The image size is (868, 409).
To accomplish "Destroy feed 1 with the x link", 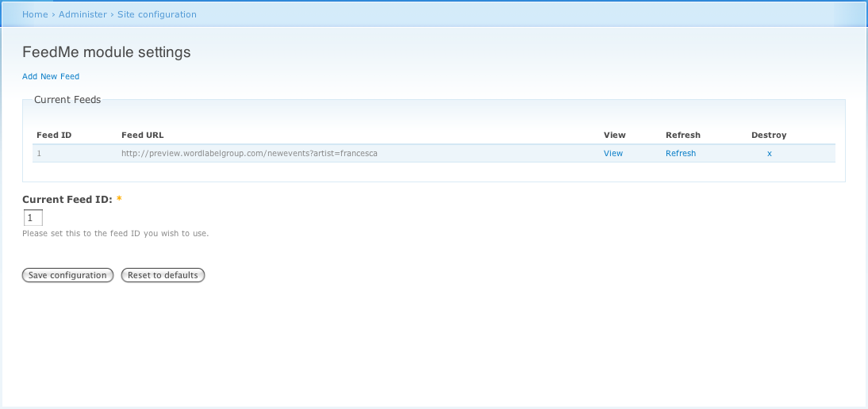I will pos(769,154).
